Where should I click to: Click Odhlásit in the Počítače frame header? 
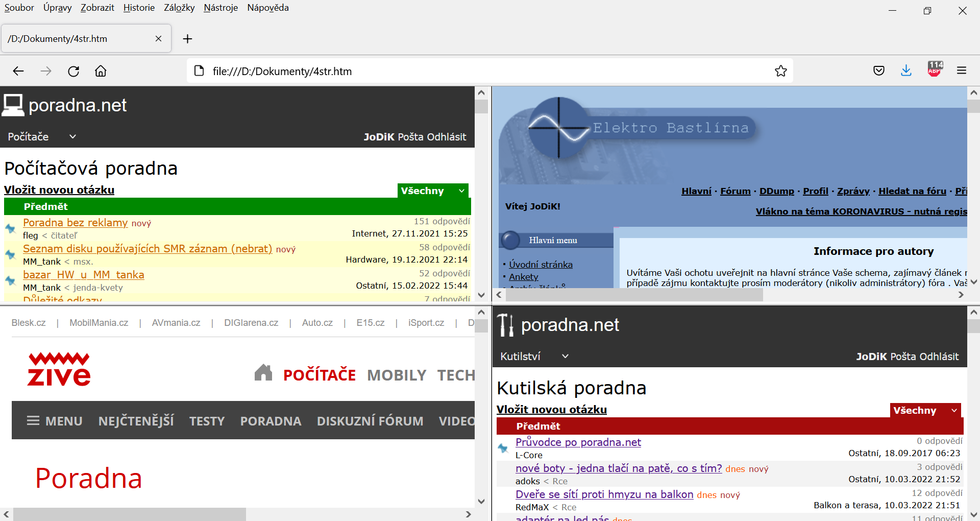coord(447,137)
